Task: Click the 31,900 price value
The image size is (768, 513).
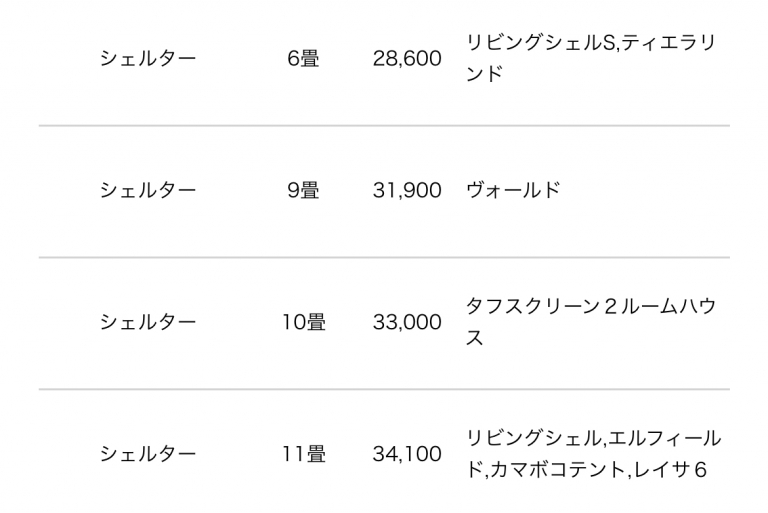Action: pyautogui.click(x=406, y=191)
